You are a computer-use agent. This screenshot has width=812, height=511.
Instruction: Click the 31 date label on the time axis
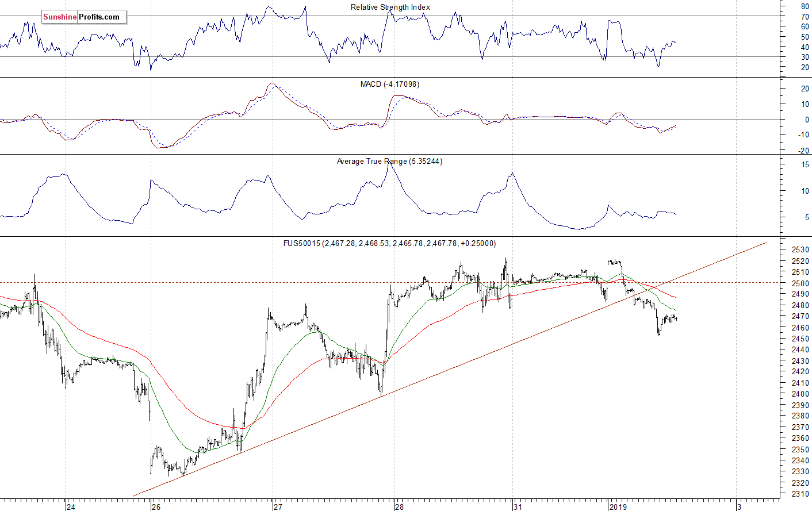pyautogui.click(x=518, y=507)
